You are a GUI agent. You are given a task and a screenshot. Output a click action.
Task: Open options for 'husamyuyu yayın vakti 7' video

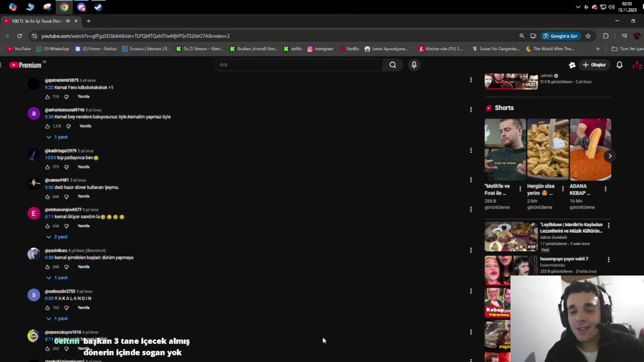608,259
